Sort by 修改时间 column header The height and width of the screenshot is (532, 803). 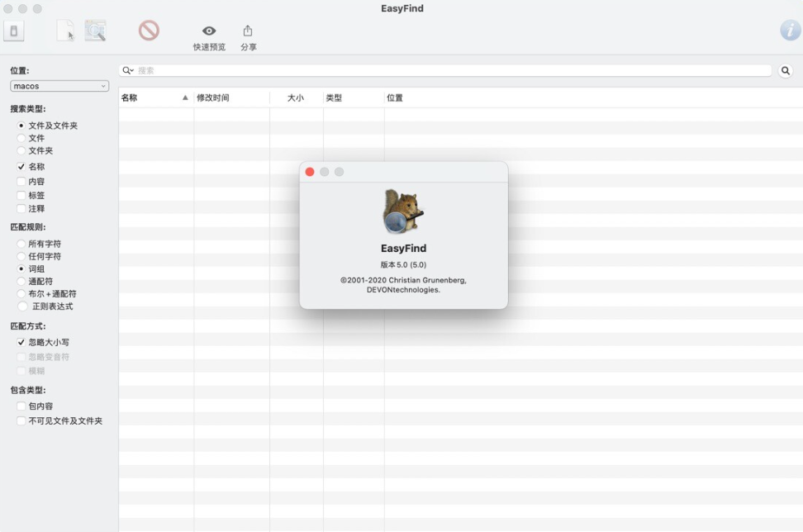[231, 97]
